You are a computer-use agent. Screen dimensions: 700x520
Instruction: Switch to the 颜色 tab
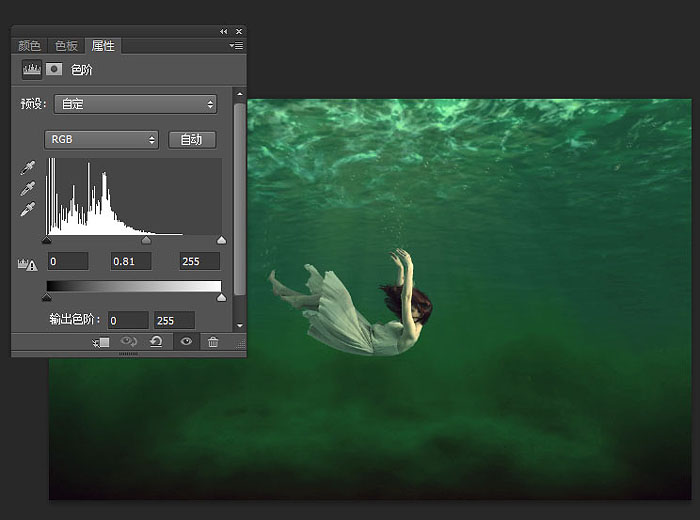point(29,46)
